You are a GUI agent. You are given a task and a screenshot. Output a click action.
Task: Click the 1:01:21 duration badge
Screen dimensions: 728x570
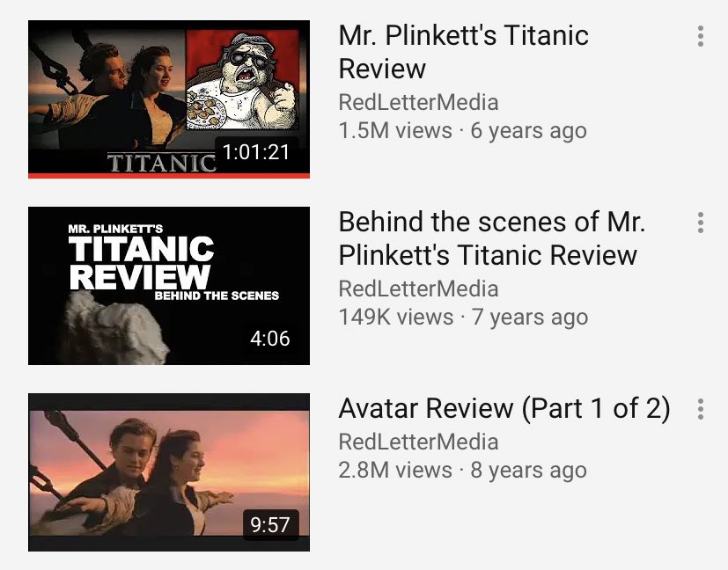256,152
